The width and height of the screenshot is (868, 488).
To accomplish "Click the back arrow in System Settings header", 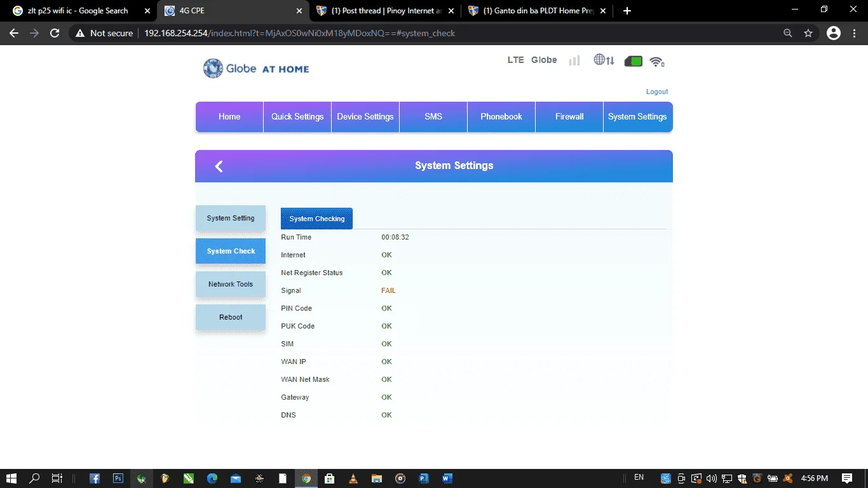I will (219, 166).
